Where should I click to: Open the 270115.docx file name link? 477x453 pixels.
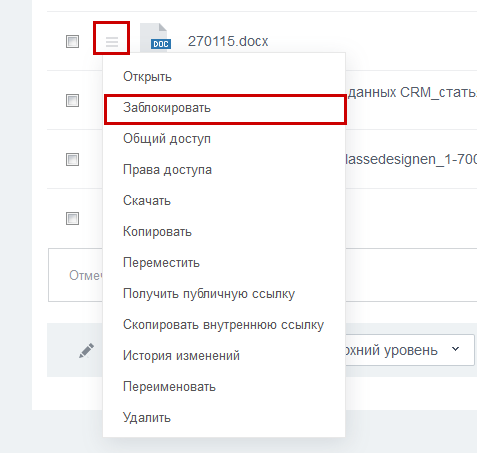228,41
